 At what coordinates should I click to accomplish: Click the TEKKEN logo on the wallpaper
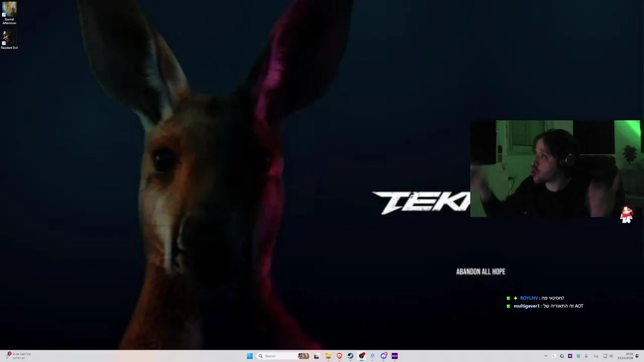(421, 203)
